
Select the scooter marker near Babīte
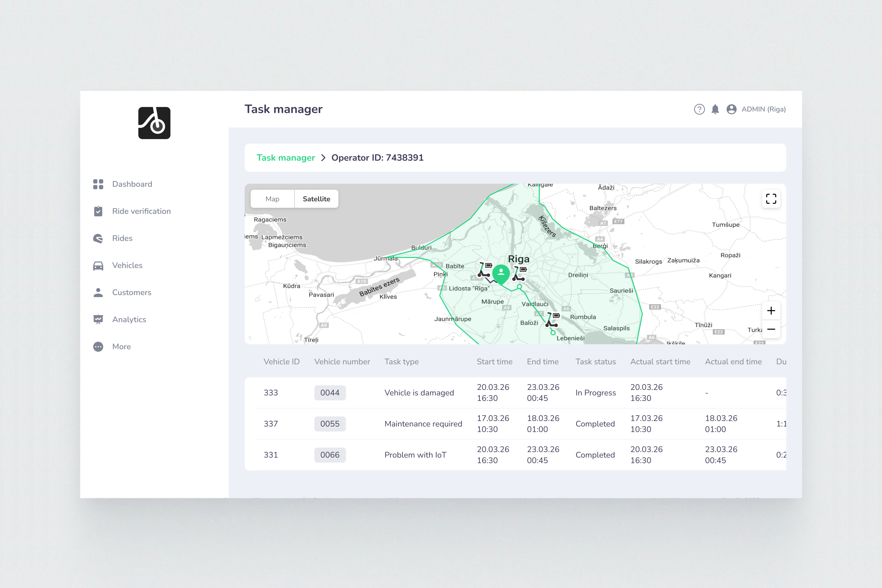[484, 270]
